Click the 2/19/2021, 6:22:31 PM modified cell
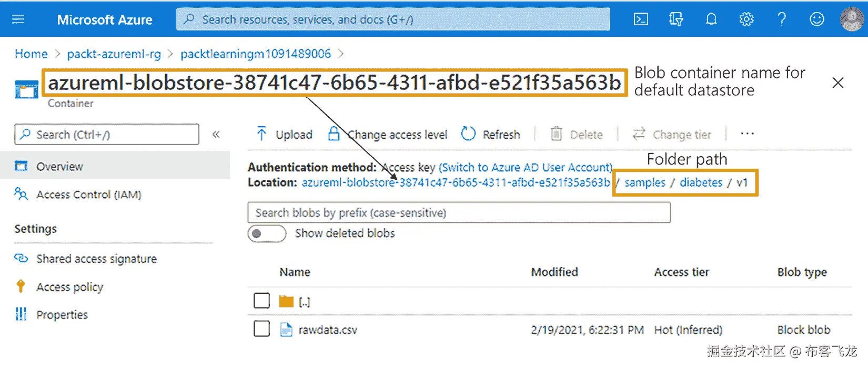The image size is (868, 369). (x=587, y=330)
